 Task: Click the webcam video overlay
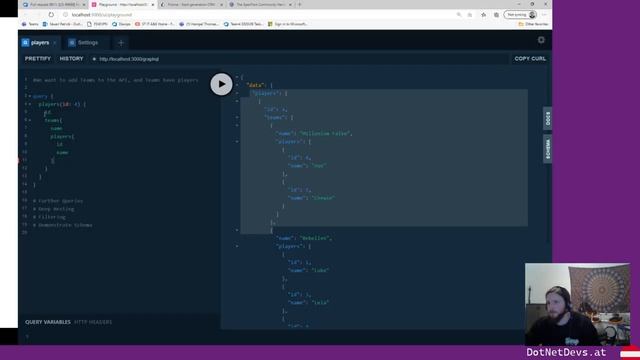point(578,304)
